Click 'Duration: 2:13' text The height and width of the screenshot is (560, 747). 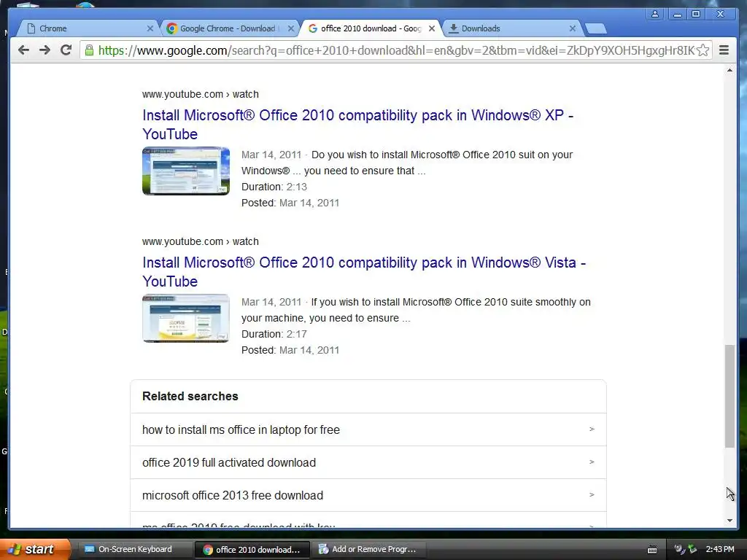tap(274, 187)
